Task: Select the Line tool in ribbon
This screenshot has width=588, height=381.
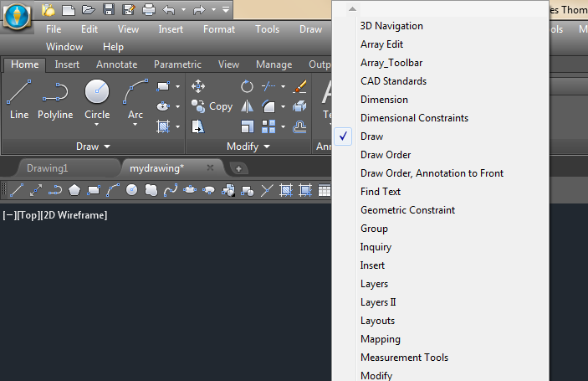Action: 18,100
